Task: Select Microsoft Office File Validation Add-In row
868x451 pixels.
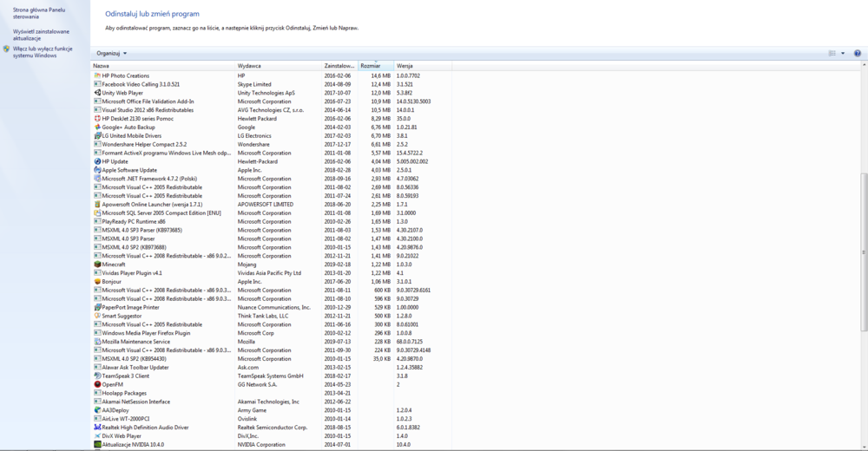Action: click(271, 101)
